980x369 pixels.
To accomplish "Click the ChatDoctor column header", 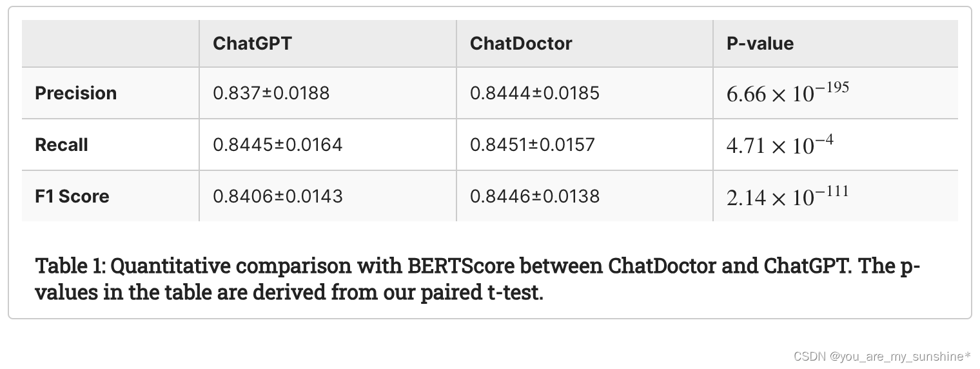I will pyautogui.click(x=521, y=43).
